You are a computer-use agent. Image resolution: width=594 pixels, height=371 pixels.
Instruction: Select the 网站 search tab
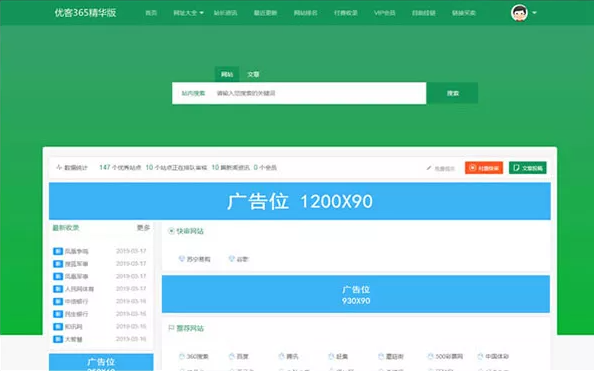pos(227,74)
